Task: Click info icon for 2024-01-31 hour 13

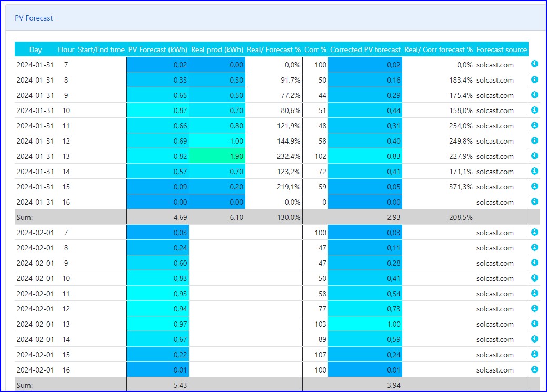Action: pyautogui.click(x=534, y=156)
